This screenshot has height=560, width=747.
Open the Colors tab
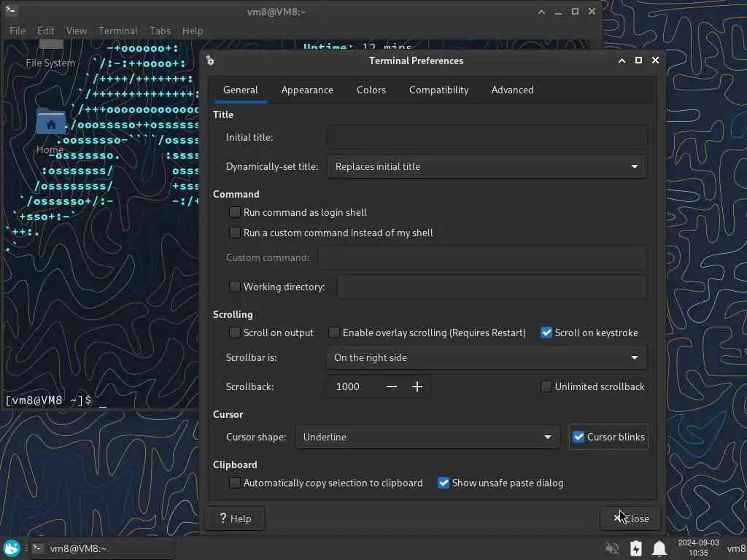[371, 90]
